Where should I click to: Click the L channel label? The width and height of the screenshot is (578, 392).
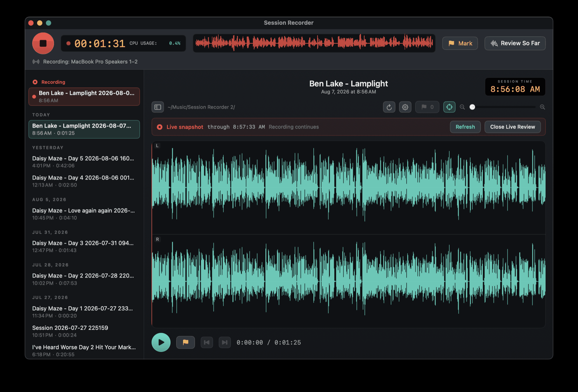tap(157, 146)
